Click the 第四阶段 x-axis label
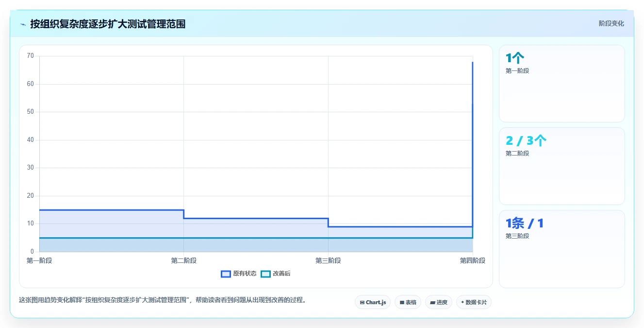644x328 pixels. [472, 261]
